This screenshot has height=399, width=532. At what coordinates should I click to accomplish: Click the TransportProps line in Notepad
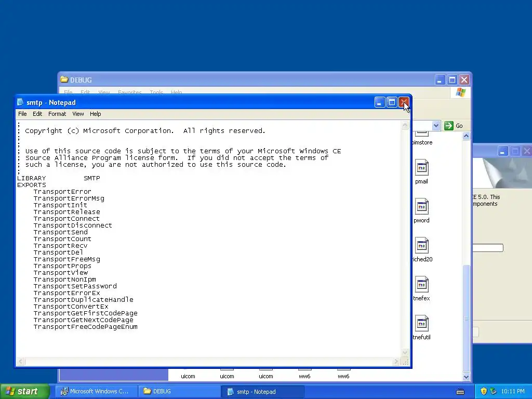(62, 266)
